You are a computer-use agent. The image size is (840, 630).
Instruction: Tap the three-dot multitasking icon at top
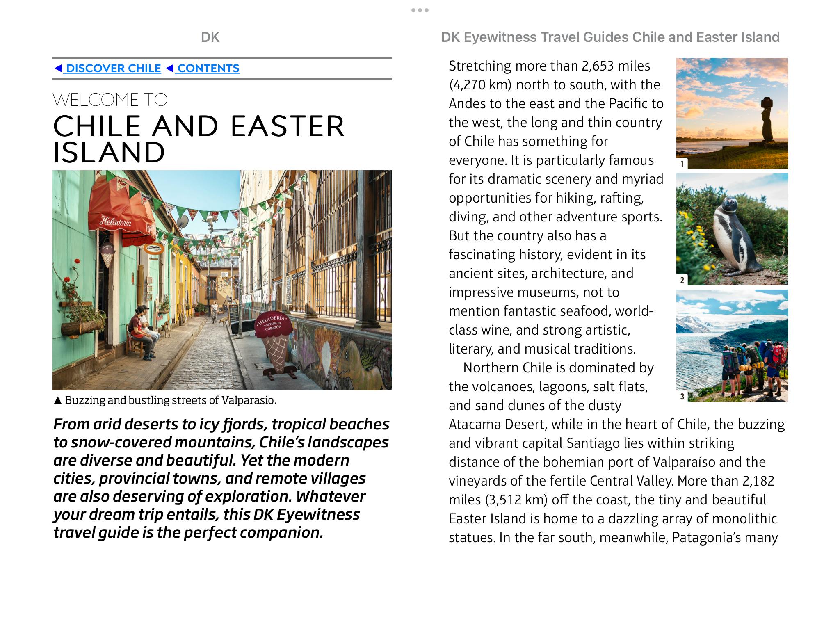(x=420, y=10)
